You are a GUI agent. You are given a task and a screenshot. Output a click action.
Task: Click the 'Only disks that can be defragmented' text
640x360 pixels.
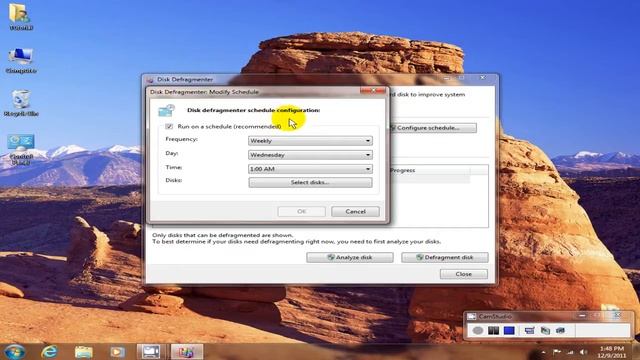[222, 235]
